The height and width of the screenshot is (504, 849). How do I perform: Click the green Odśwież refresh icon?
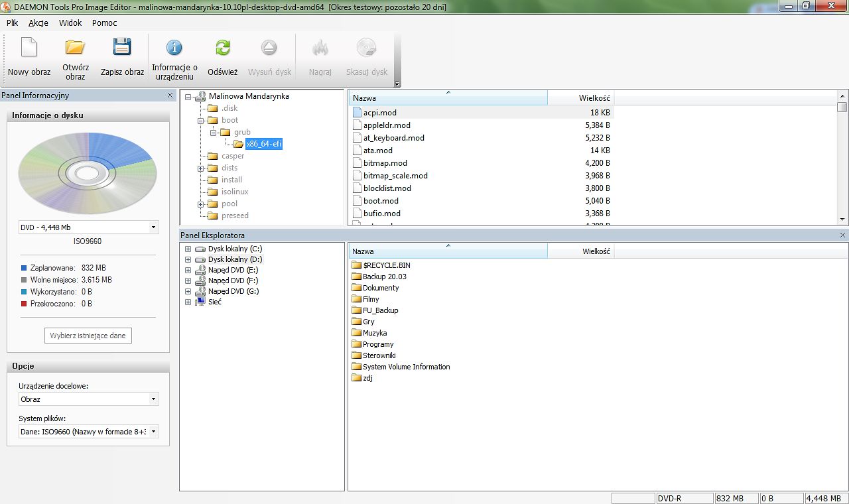pyautogui.click(x=222, y=48)
